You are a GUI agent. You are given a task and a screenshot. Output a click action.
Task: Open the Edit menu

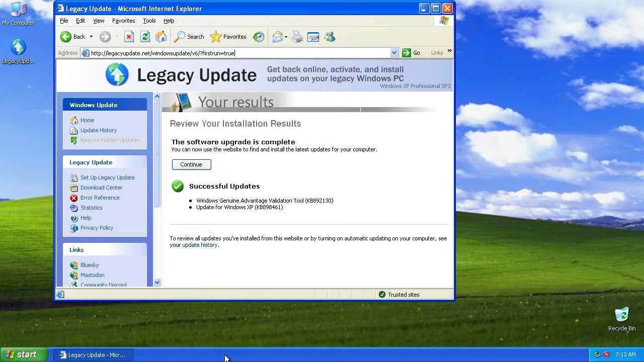tap(80, 21)
